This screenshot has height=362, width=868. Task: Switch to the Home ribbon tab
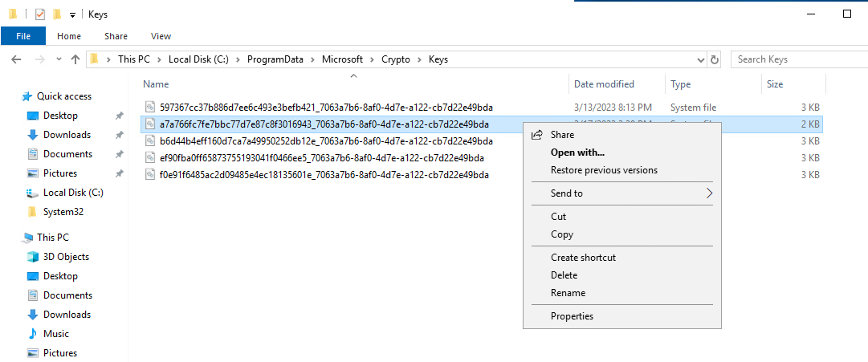[69, 36]
